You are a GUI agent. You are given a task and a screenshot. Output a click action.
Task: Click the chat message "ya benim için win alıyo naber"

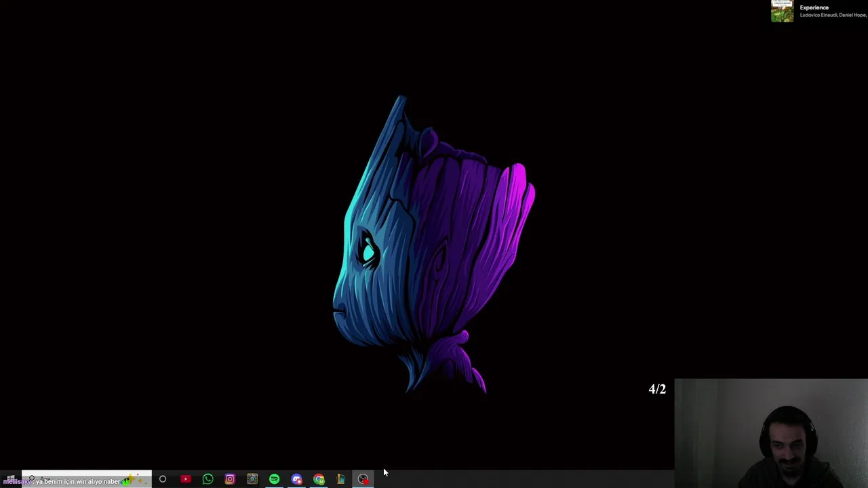(77, 481)
